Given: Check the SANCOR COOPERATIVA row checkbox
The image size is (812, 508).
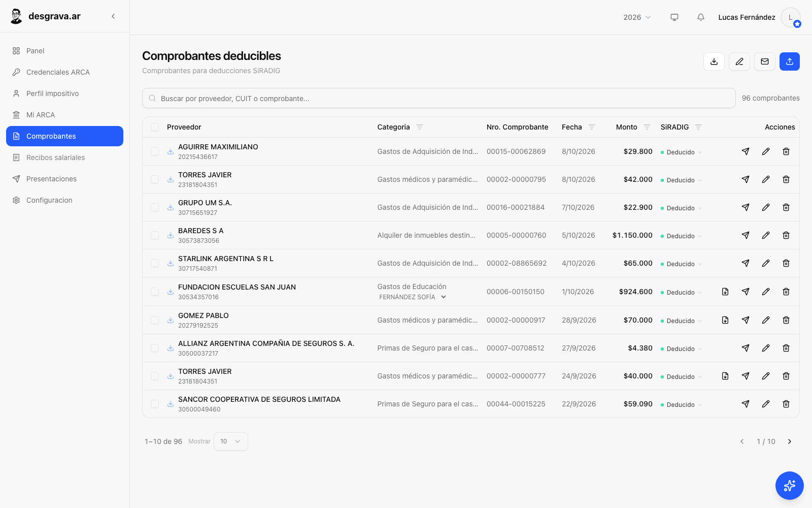Looking at the screenshot, I should point(155,404).
